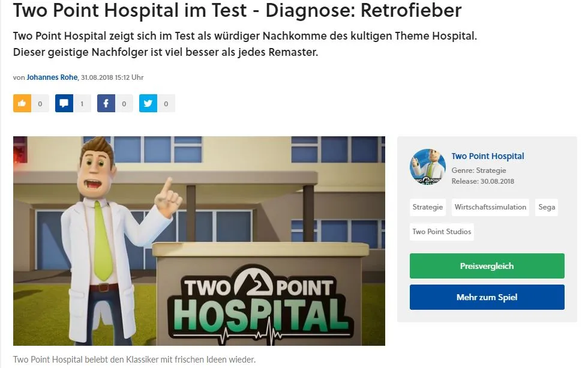This screenshot has height=368, width=588.
Task: Click the orange thumbs-up like icon
Action: click(22, 103)
